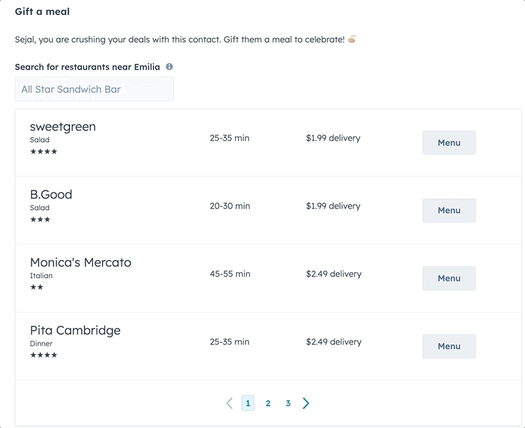Viewport: 525px width, 428px height.
Task: Show the Pita Cambridge Menu
Action: (x=449, y=346)
